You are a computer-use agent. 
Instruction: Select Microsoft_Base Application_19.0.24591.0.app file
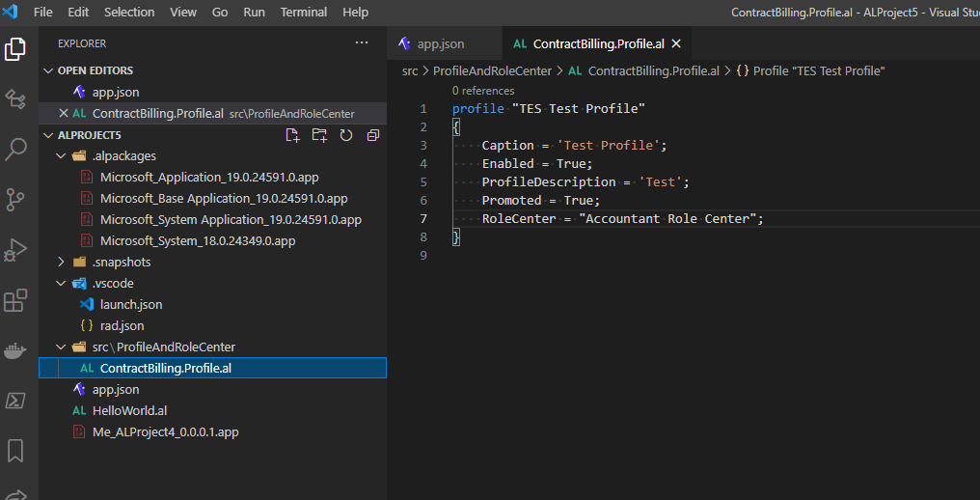(x=212, y=199)
